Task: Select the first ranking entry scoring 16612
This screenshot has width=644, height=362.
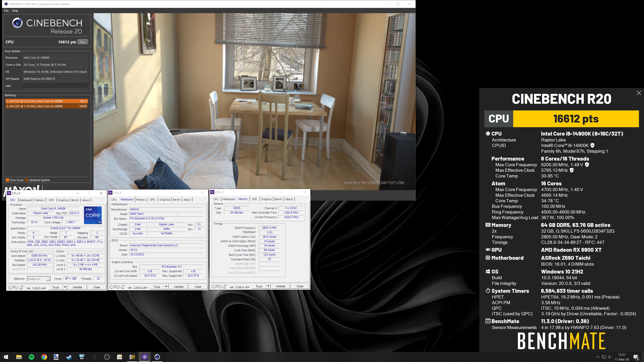Action: coord(46,101)
